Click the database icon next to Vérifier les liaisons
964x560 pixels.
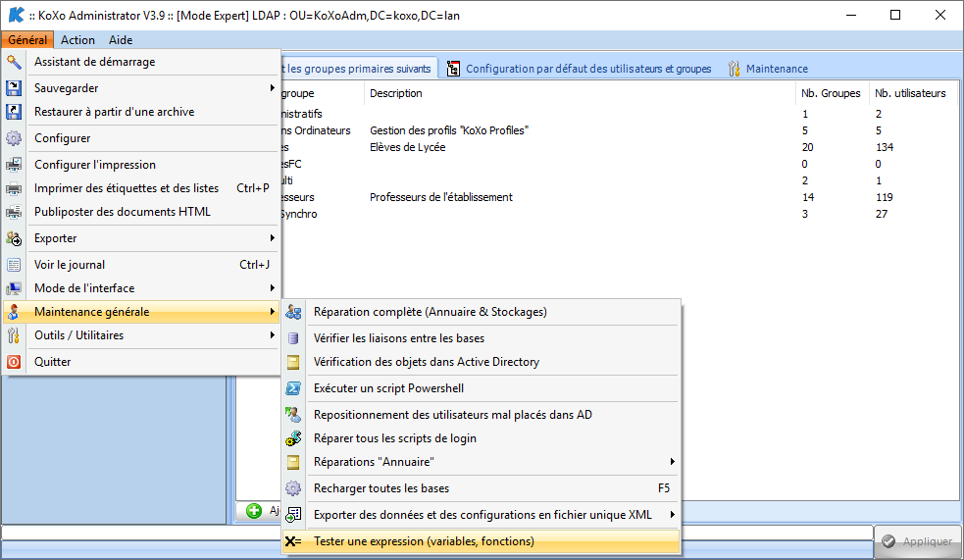[293, 338]
